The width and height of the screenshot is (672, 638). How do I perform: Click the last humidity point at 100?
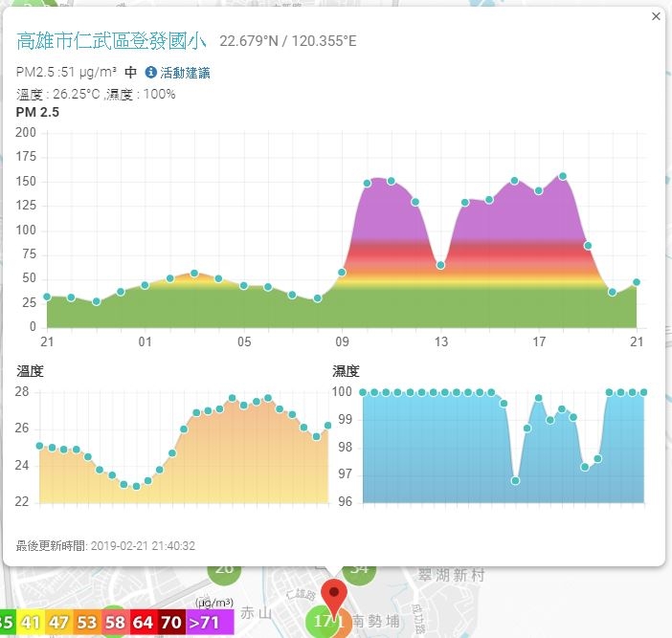click(x=643, y=392)
